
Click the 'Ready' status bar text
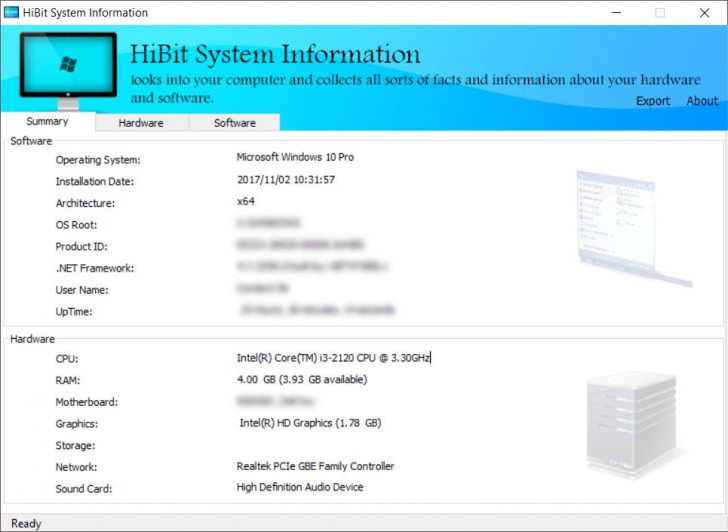click(26, 524)
